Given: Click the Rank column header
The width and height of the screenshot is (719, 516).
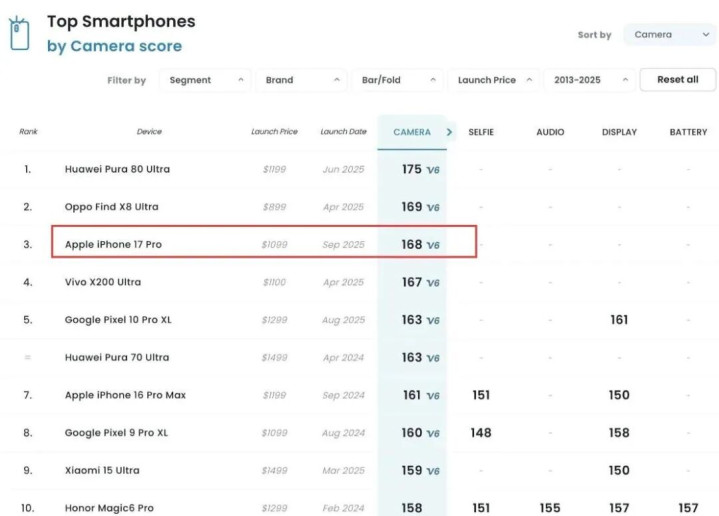Looking at the screenshot, I should pos(28,132).
